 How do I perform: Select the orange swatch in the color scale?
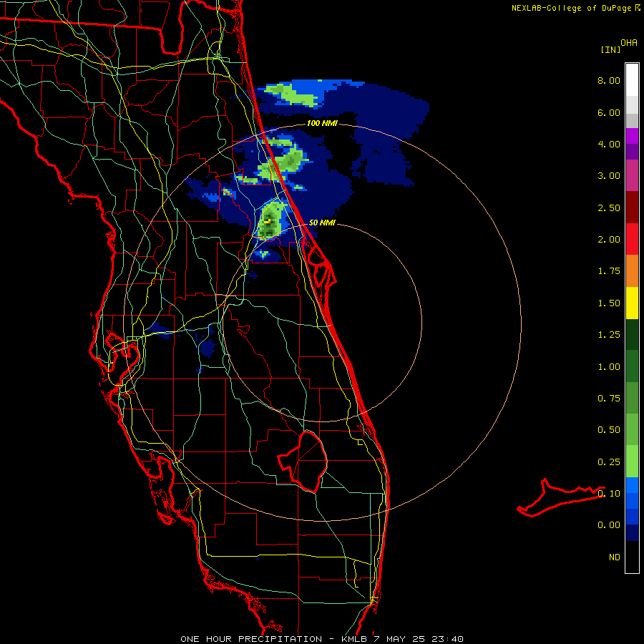632,271
